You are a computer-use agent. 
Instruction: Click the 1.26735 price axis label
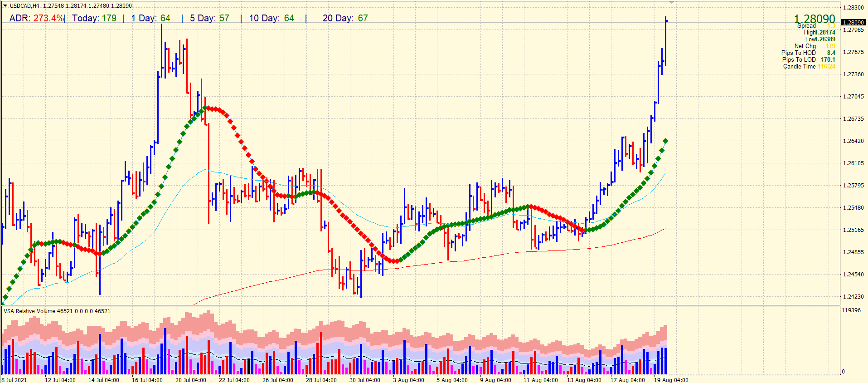853,118
